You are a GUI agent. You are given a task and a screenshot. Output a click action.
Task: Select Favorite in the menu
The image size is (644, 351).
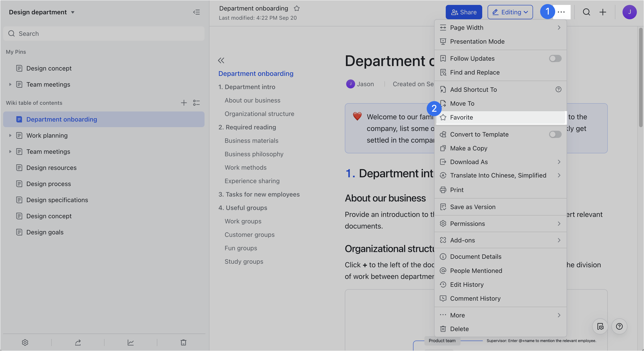[461, 117]
